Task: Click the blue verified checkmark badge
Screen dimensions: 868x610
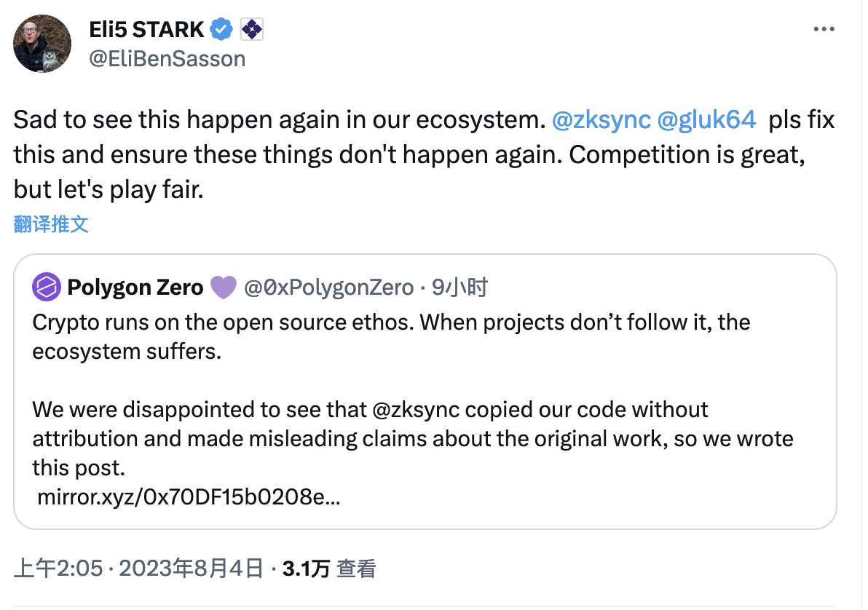Action: point(221,29)
